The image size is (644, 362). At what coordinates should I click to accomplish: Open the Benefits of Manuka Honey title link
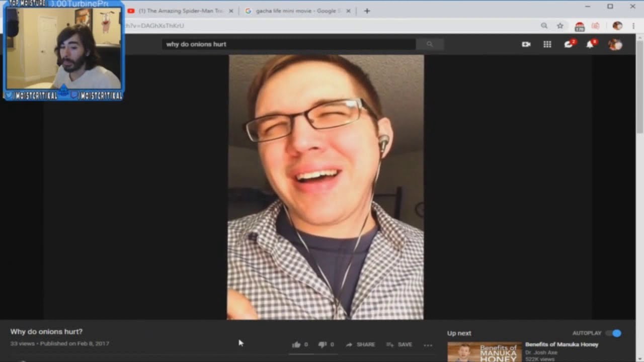point(561,344)
